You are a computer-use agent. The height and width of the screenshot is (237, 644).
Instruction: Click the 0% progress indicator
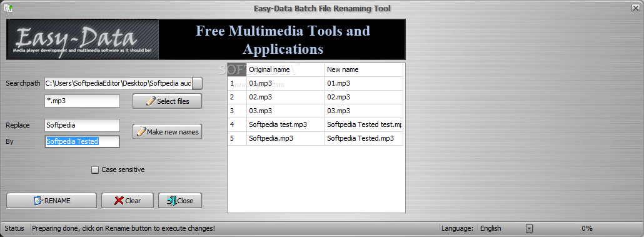coord(587,228)
